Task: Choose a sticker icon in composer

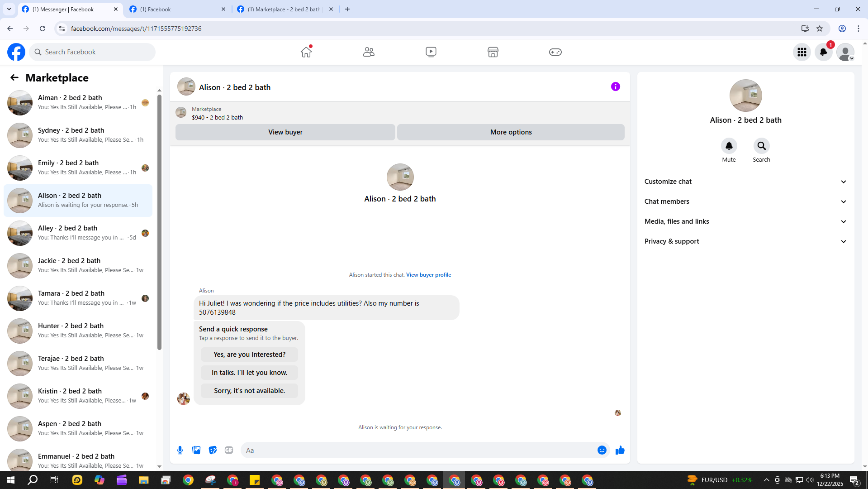Action: pyautogui.click(x=213, y=450)
